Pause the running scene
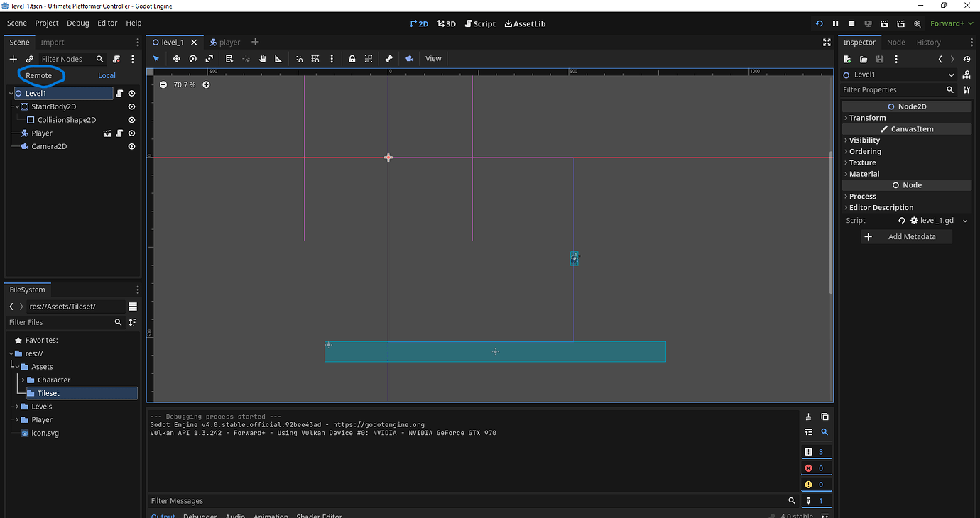The width and height of the screenshot is (980, 518). (835, 23)
